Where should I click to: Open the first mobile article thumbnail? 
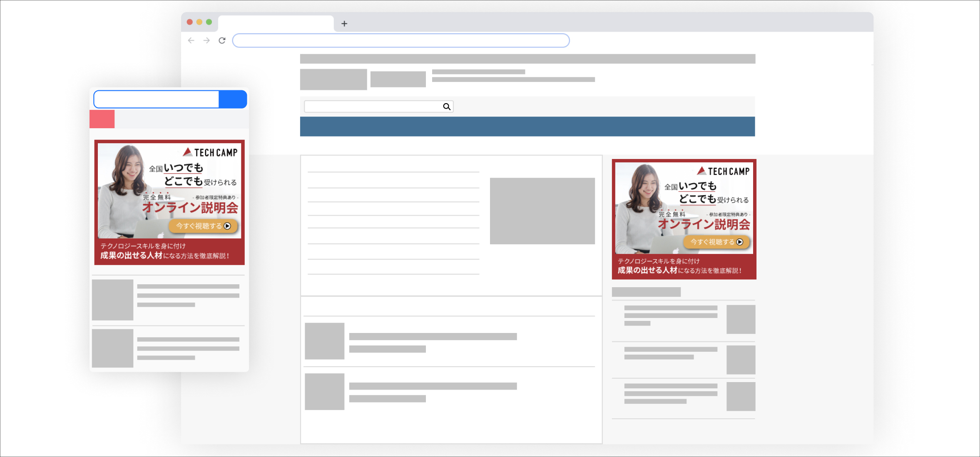coord(112,300)
